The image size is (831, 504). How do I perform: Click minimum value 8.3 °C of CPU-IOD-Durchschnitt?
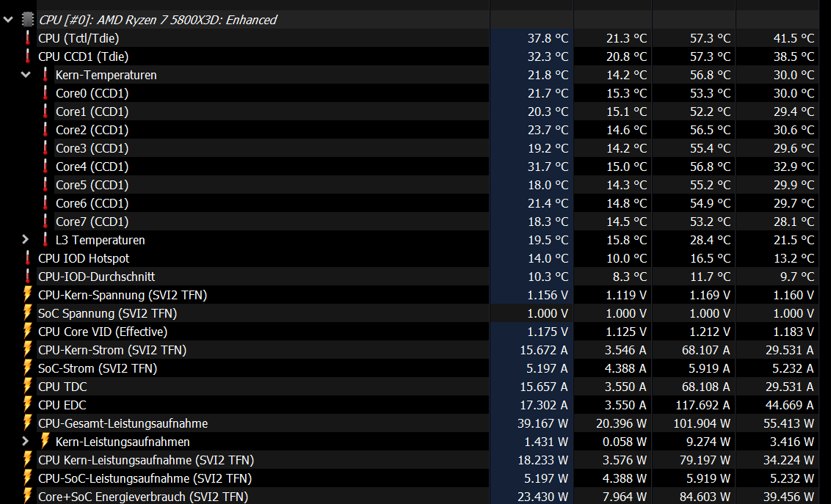pos(630,277)
